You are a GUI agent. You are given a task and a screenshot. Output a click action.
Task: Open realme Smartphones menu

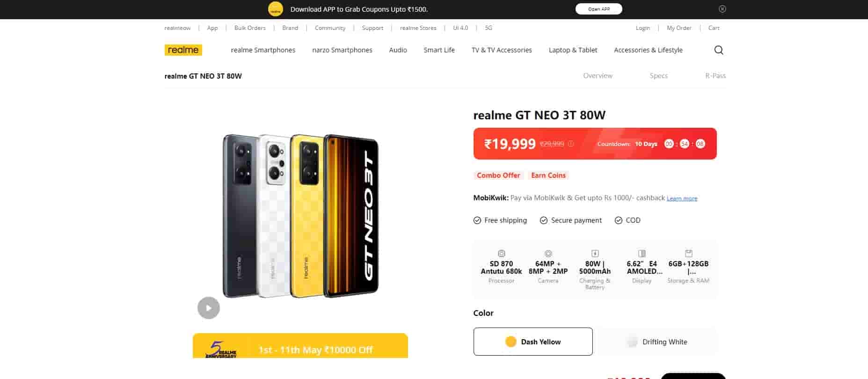[x=263, y=50]
